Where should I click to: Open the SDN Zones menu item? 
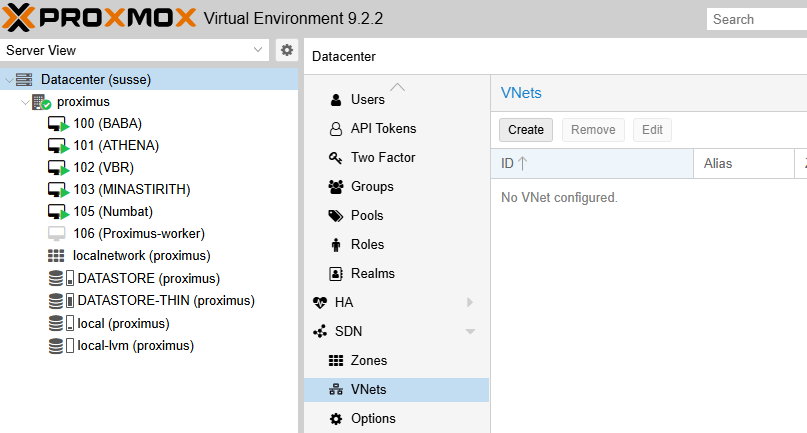pos(396,360)
